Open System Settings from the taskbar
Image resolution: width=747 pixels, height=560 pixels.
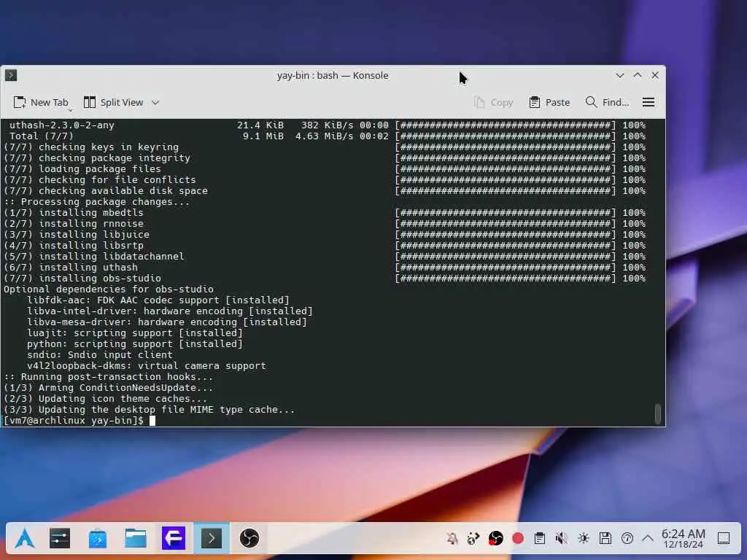(x=60, y=539)
